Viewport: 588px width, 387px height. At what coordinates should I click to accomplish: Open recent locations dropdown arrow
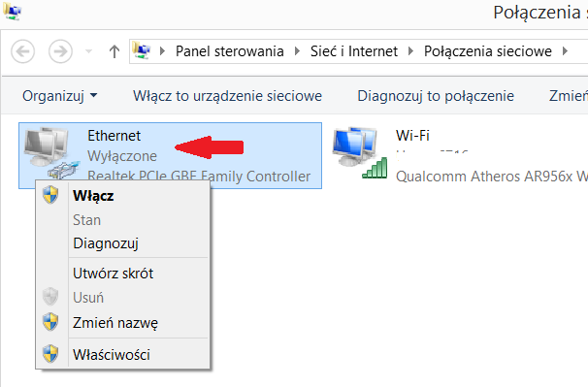click(89, 51)
